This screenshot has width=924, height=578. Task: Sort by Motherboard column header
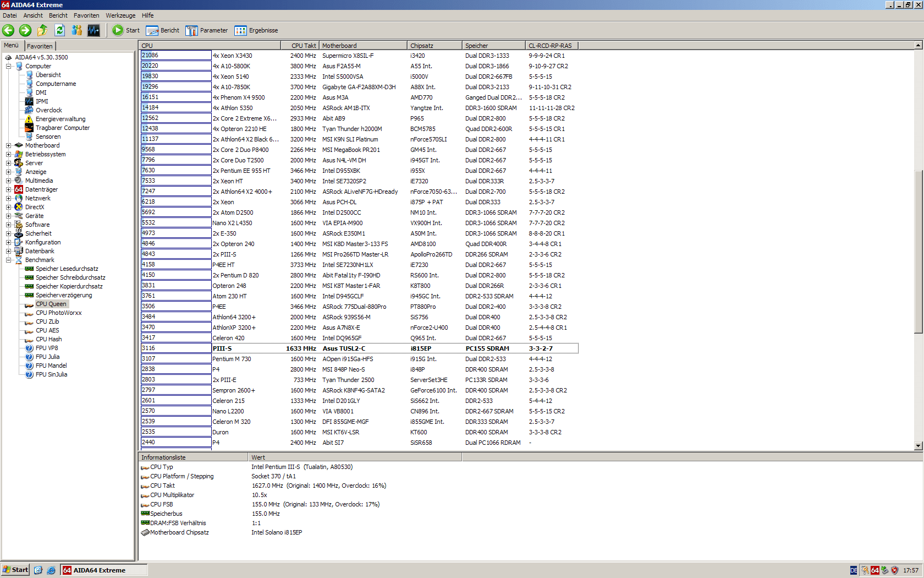(364, 46)
